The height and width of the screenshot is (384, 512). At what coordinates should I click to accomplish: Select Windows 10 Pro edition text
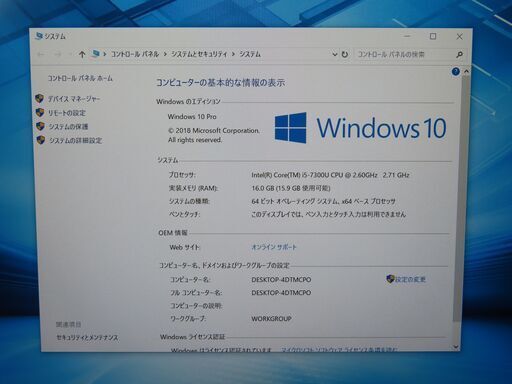[x=192, y=117]
